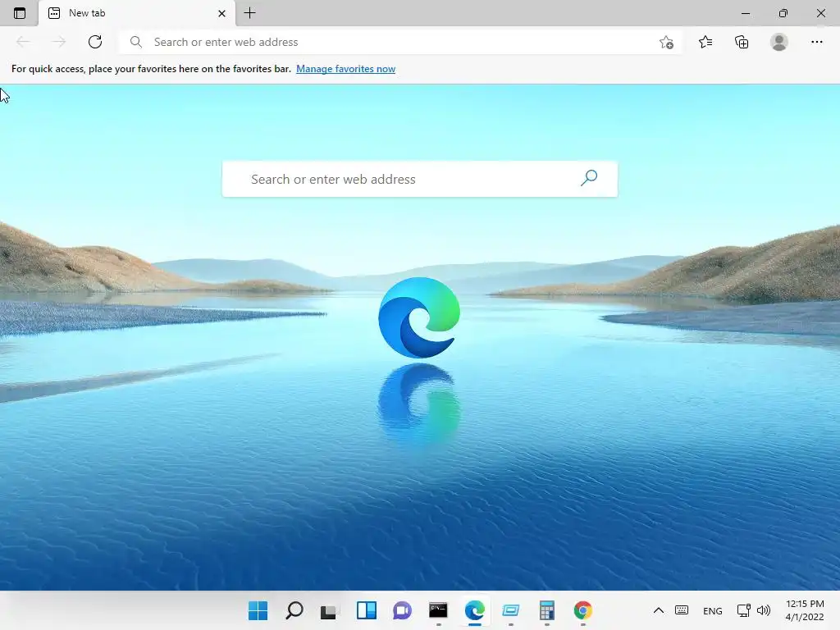
Task: Open Task View on taskbar
Action: pos(328,610)
